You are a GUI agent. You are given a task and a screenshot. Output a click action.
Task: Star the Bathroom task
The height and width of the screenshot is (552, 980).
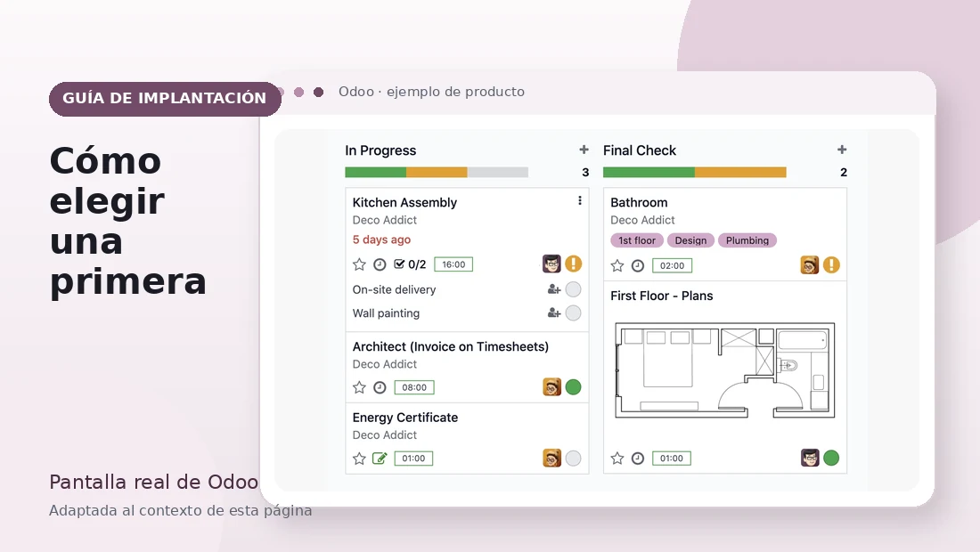click(617, 266)
